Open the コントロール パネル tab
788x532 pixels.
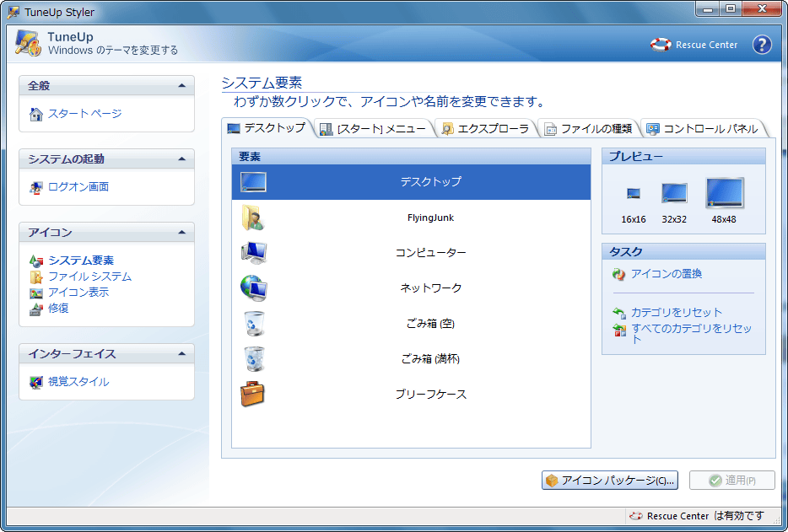click(x=703, y=129)
